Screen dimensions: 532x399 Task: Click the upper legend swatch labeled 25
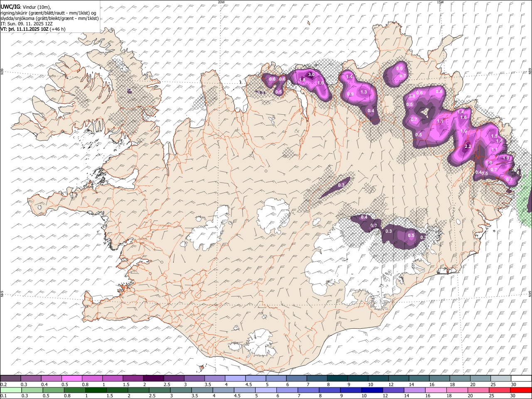pyautogui.click(x=501, y=379)
